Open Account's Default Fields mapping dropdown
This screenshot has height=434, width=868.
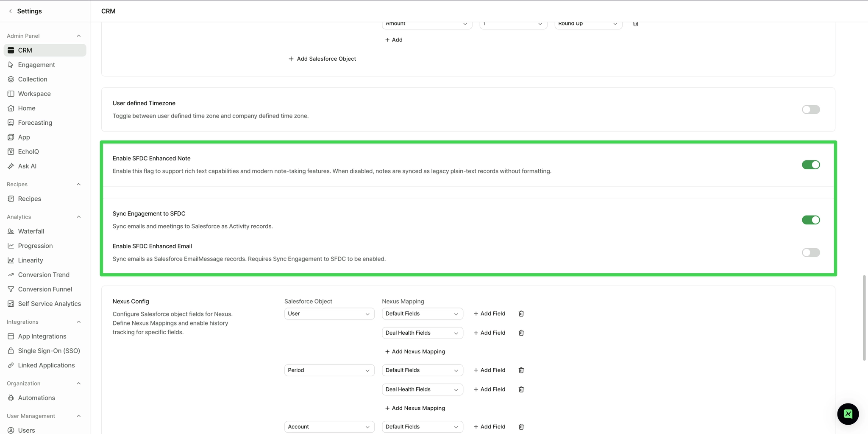point(422,426)
